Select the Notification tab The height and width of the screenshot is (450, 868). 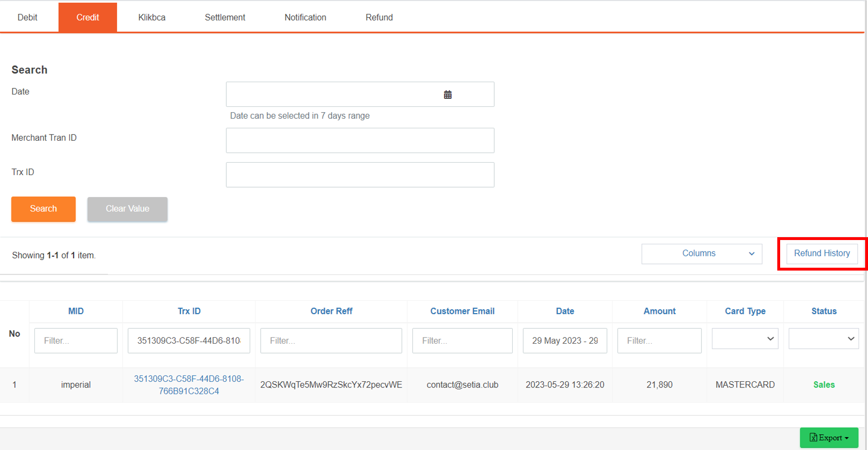point(305,17)
